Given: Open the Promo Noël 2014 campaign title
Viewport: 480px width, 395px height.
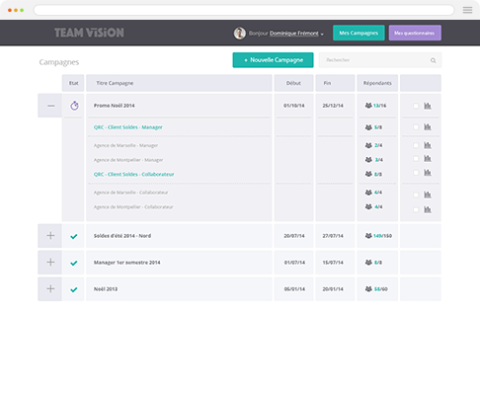Looking at the screenshot, I should coord(114,106).
